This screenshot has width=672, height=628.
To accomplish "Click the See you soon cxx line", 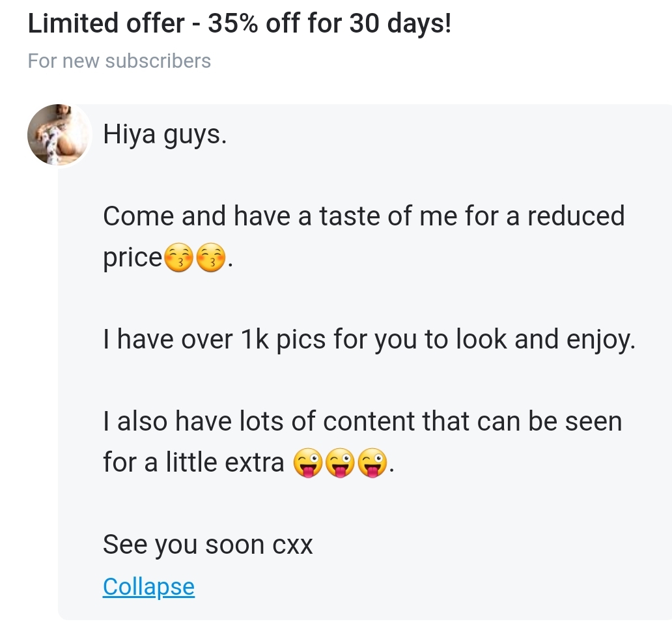I will pyautogui.click(x=207, y=544).
